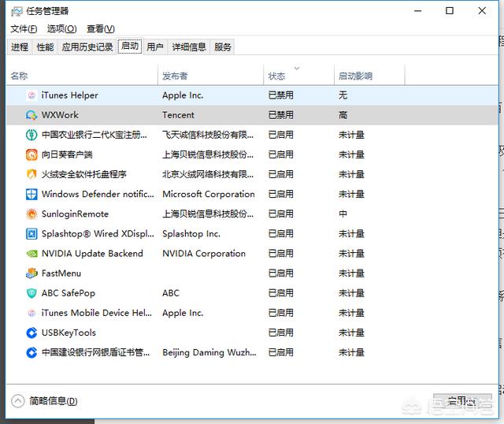Image resolution: width=504 pixels, height=424 pixels.
Task: Click the 中国农业银行二代K宝 icon
Action: point(31,135)
